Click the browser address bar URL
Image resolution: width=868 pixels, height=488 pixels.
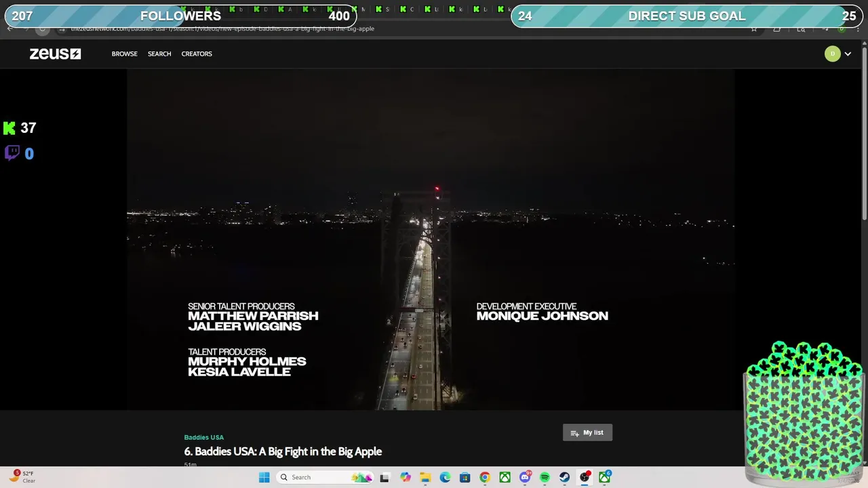coord(222,28)
